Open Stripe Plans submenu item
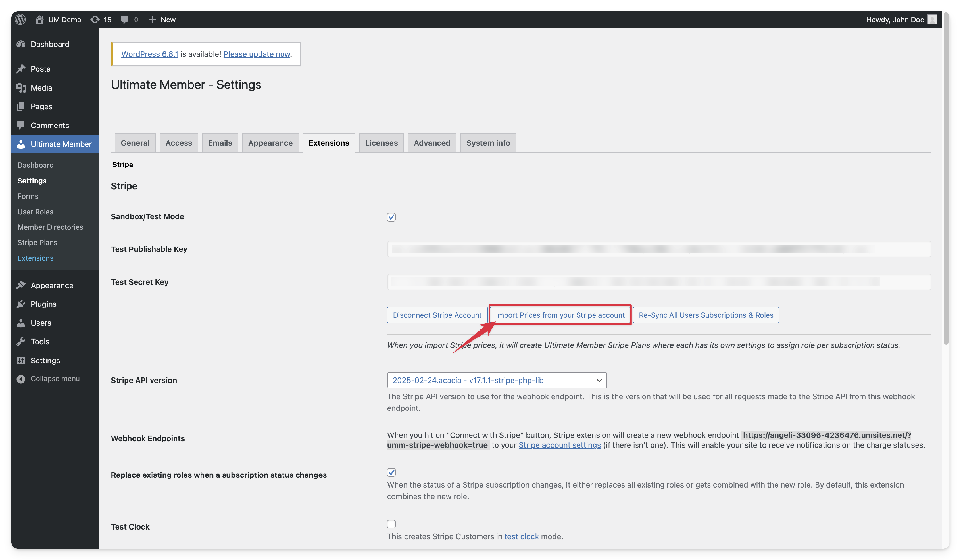 pyautogui.click(x=37, y=242)
